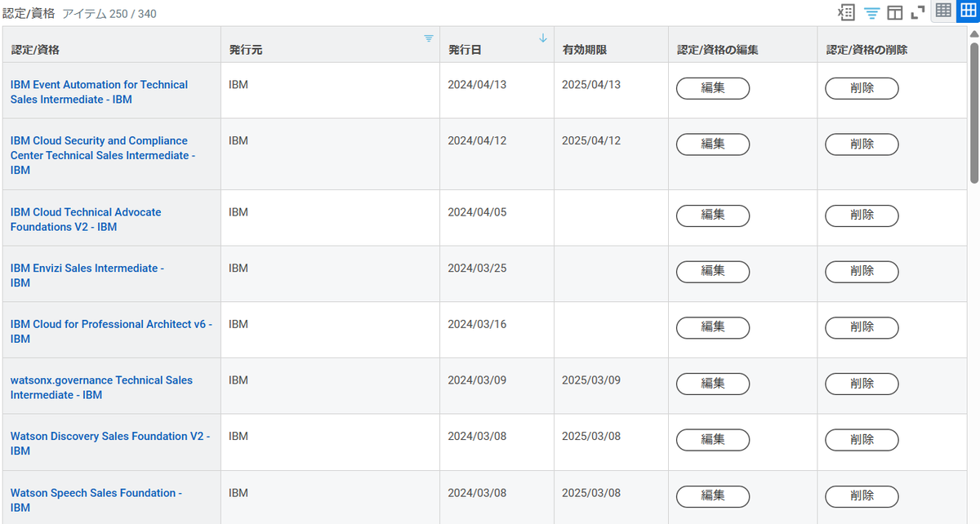Open Watson Discovery Sales Foundation V2 link
The image size is (980, 524).
(x=109, y=443)
